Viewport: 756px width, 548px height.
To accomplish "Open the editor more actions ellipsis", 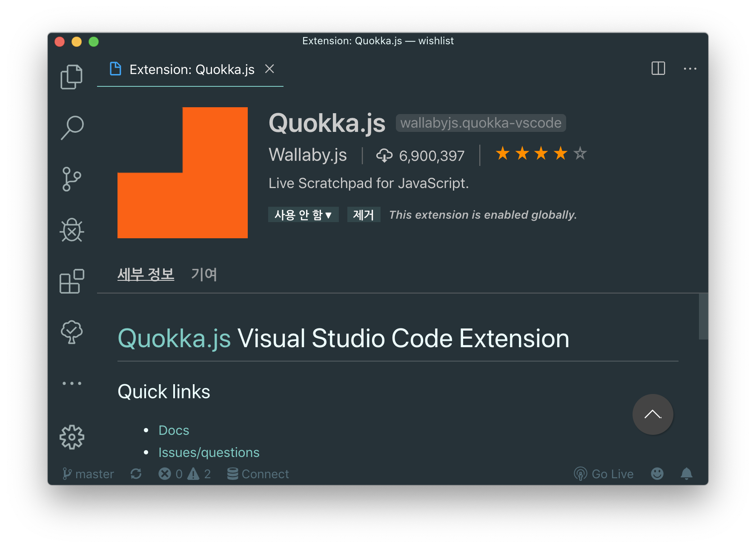I will 690,68.
